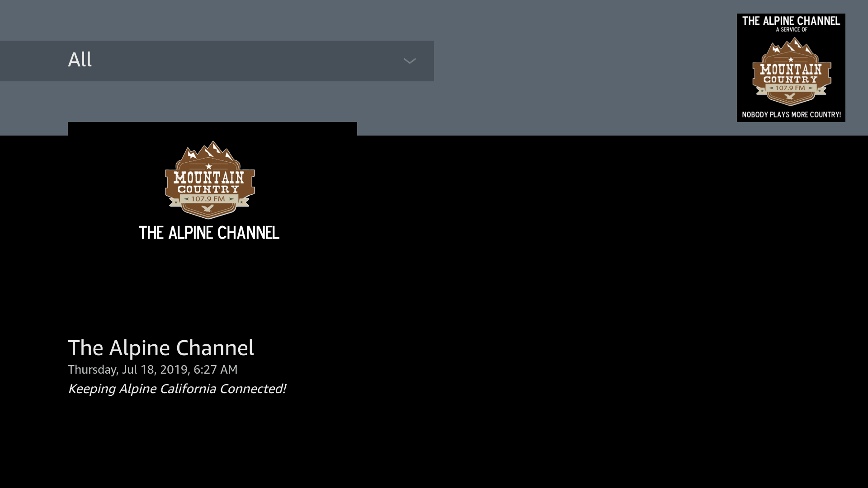Select the 'All' filter header
Image resolution: width=868 pixels, height=488 pixels.
point(80,59)
